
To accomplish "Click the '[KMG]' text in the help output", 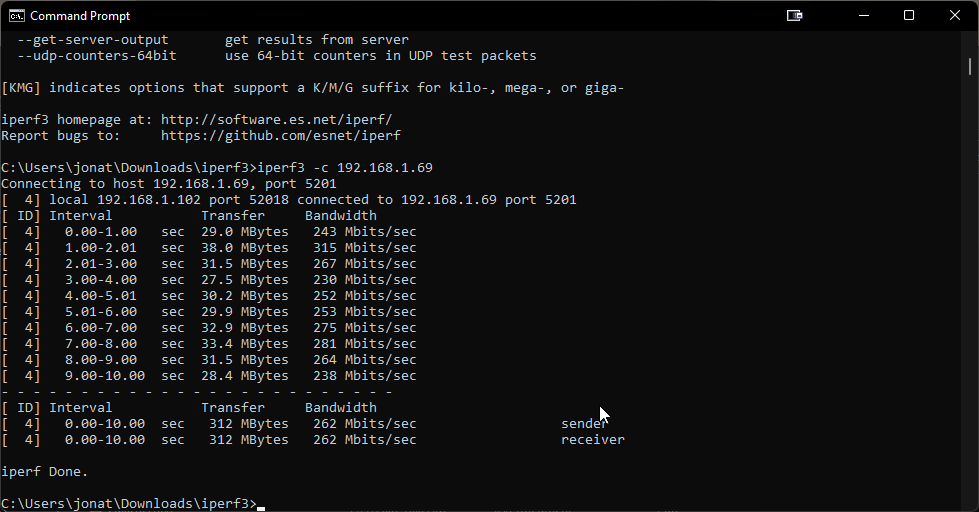I will (x=21, y=87).
